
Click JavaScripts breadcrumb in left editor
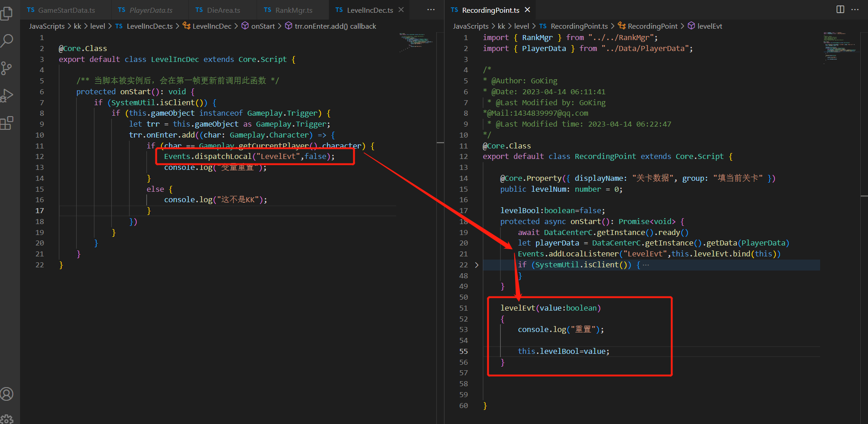[47, 26]
